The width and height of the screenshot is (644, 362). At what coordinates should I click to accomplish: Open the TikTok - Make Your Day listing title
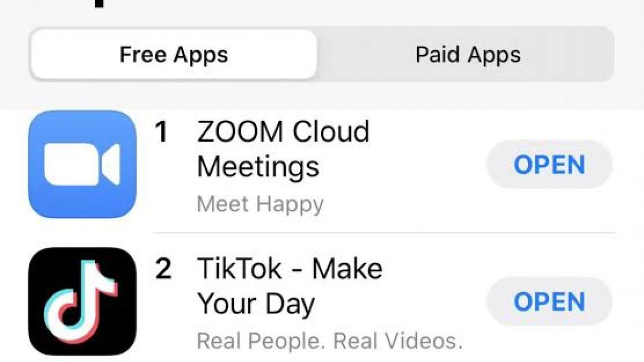pyautogui.click(x=289, y=285)
